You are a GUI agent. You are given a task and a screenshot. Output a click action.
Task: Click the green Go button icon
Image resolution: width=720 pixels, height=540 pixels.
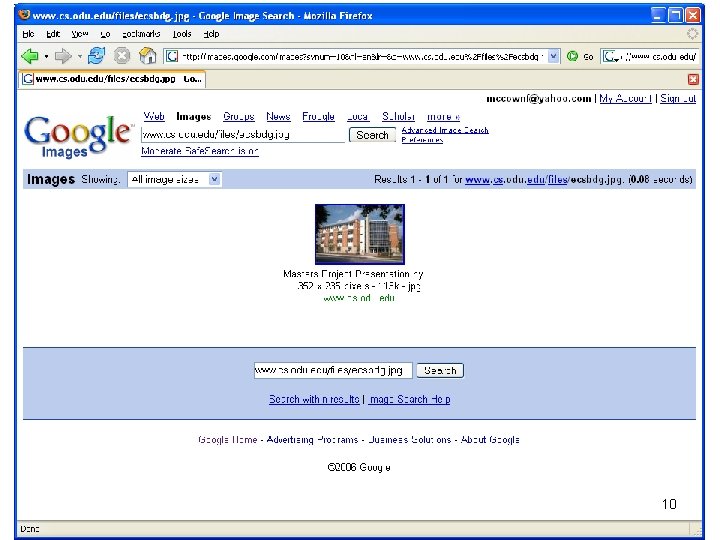tap(572, 56)
